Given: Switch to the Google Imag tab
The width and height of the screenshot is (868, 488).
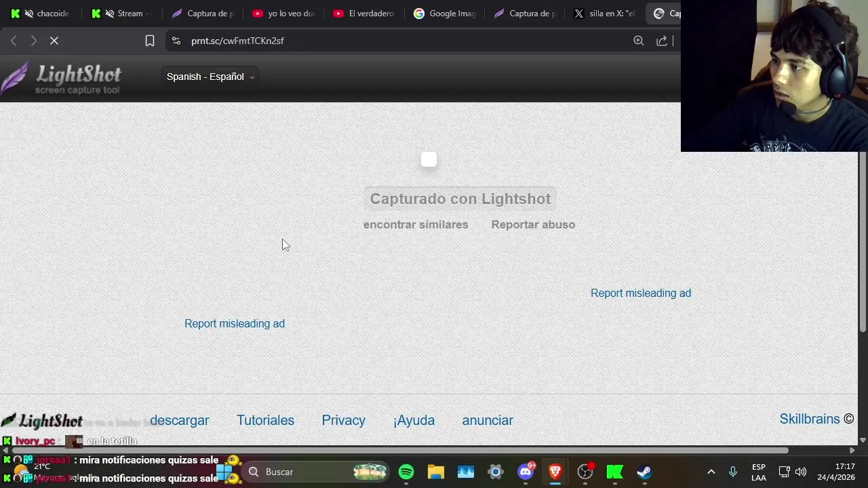Looking at the screenshot, I should click(445, 14).
